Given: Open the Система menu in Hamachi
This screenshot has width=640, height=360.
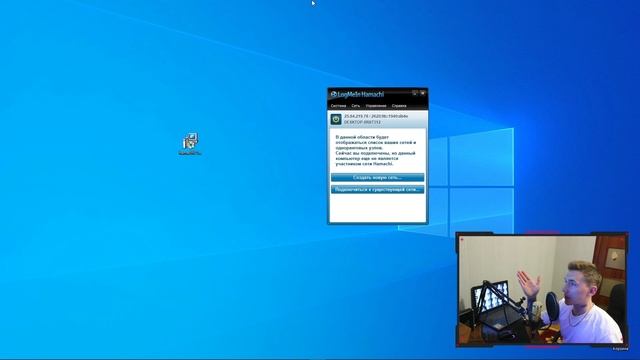Looking at the screenshot, I should (x=338, y=106).
